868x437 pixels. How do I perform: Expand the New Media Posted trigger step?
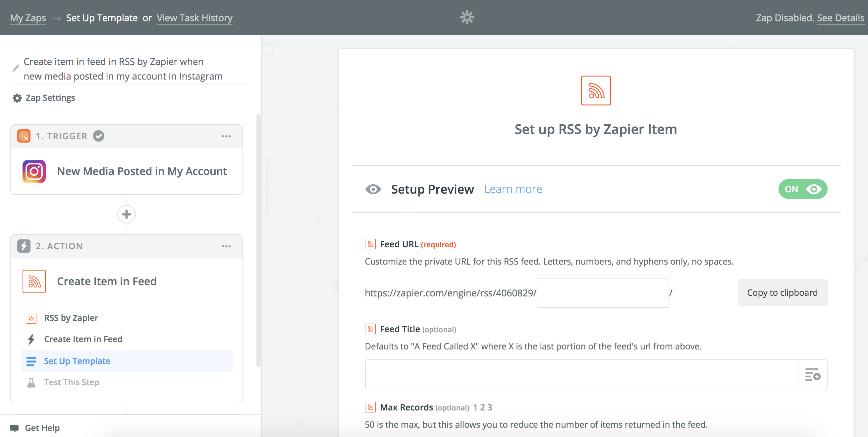[x=142, y=171]
